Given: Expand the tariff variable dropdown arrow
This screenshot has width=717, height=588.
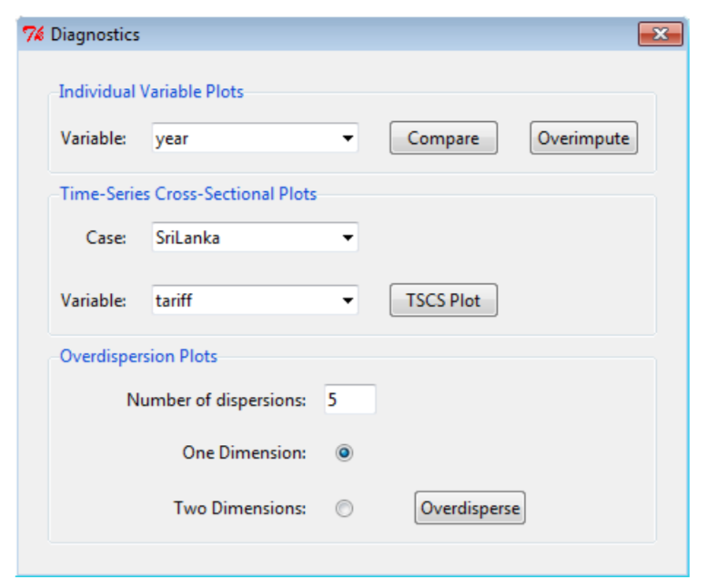Looking at the screenshot, I should (x=347, y=299).
